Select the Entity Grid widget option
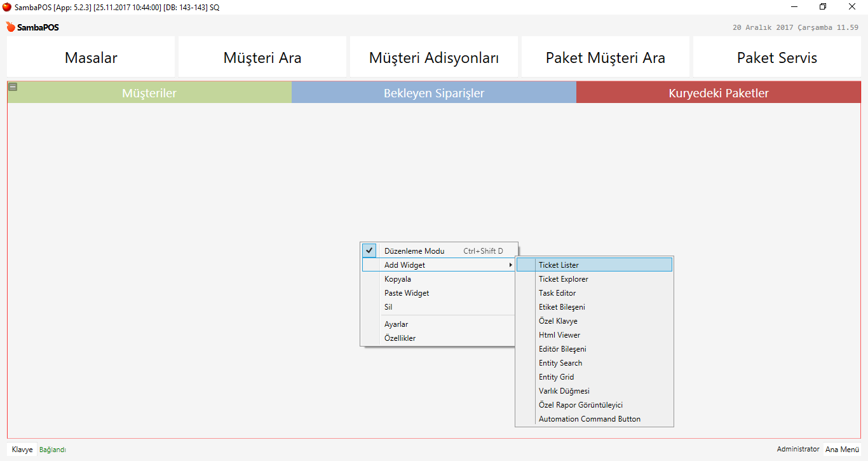 [x=556, y=377]
